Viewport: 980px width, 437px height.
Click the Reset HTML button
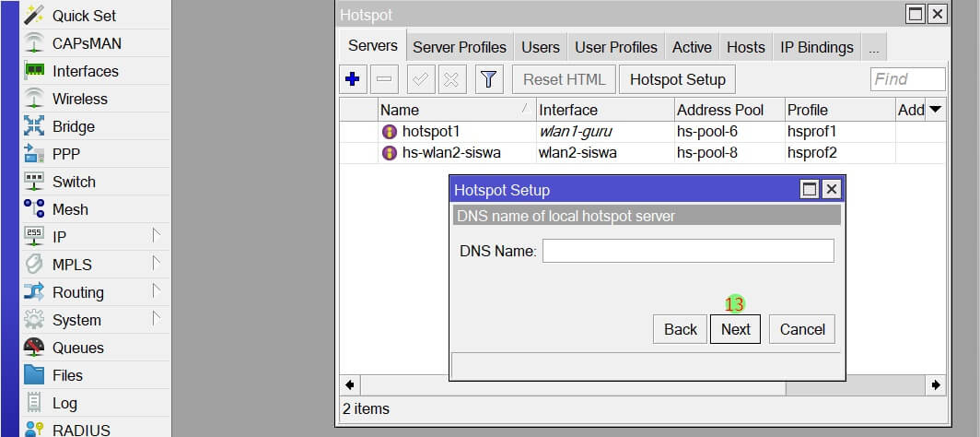coord(564,79)
